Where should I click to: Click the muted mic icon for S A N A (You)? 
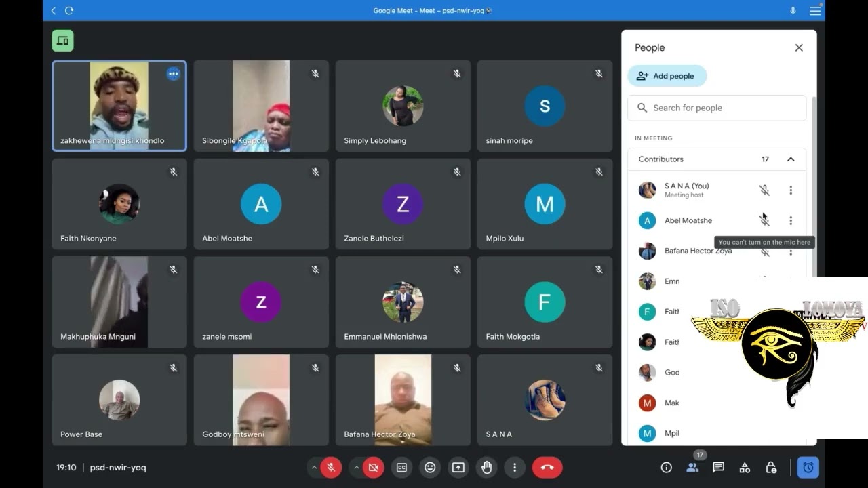tap(764, 190)
